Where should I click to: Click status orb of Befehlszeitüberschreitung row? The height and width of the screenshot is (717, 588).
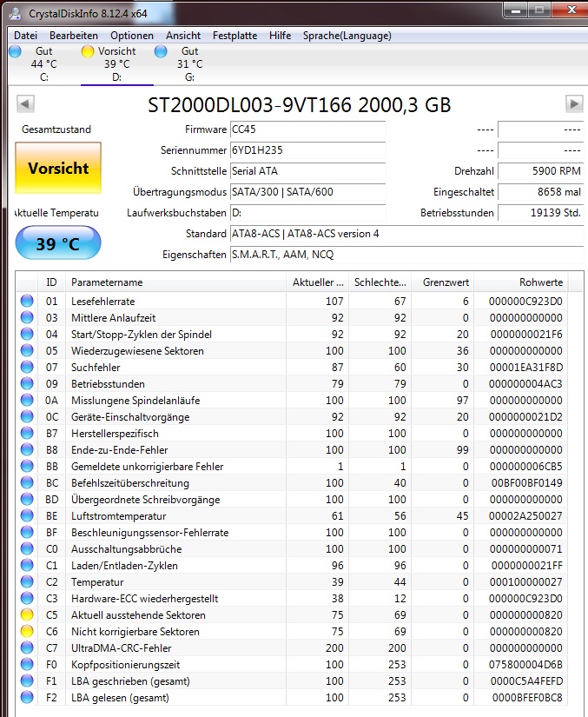click(x=27, y=482)
